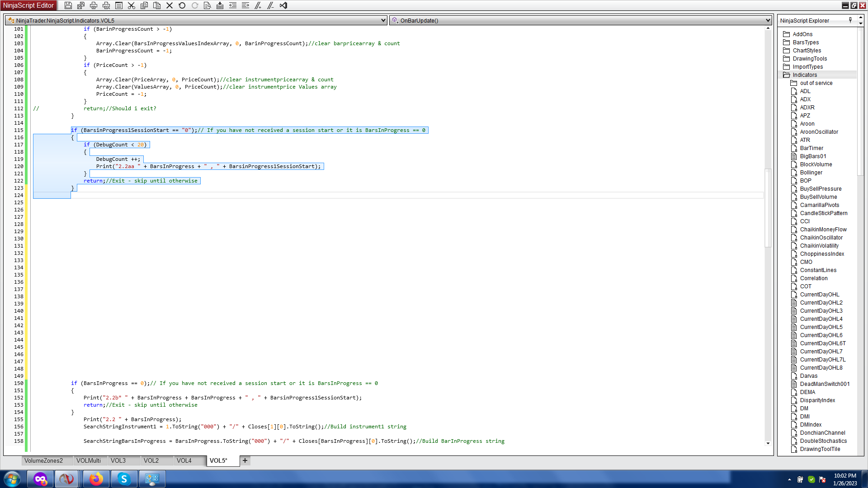
Task: Toggle pin on NinjaScript Explorer panel
Action: [x=850, y=20]
